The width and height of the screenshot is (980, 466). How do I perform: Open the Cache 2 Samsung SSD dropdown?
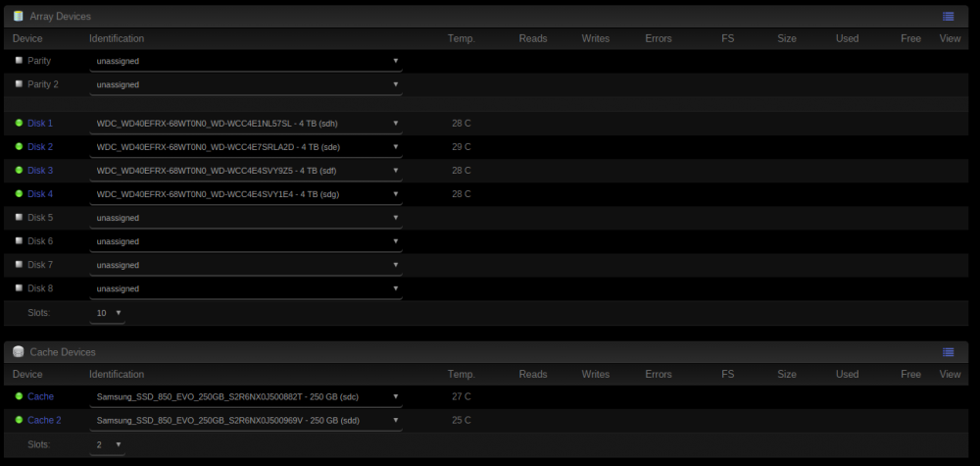[x=246, y=420]
